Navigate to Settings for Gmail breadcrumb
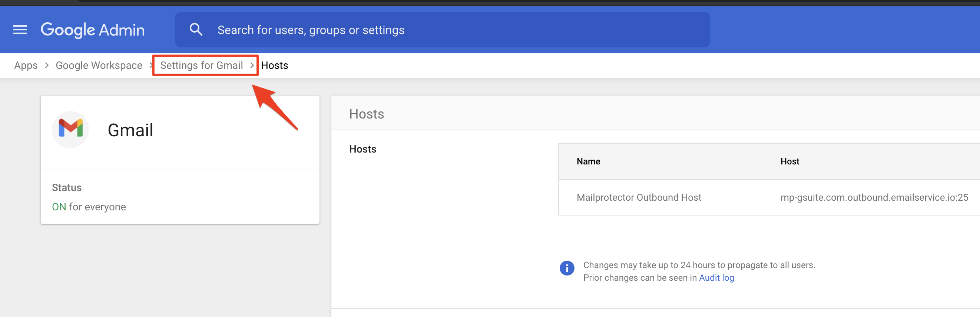The height and width of the screenshot is (317, 980). (201, 66)
